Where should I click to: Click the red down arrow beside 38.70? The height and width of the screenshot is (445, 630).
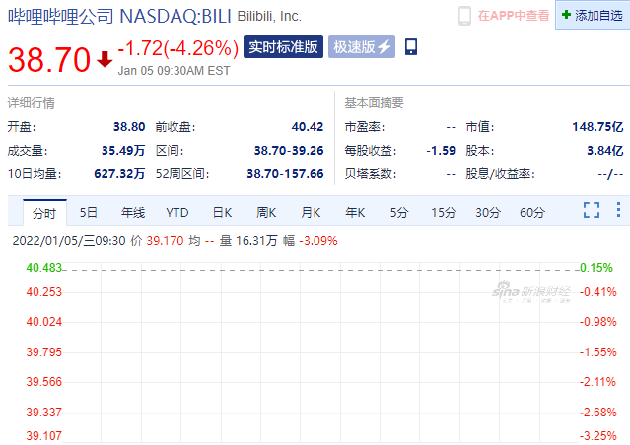click(104, 59)
